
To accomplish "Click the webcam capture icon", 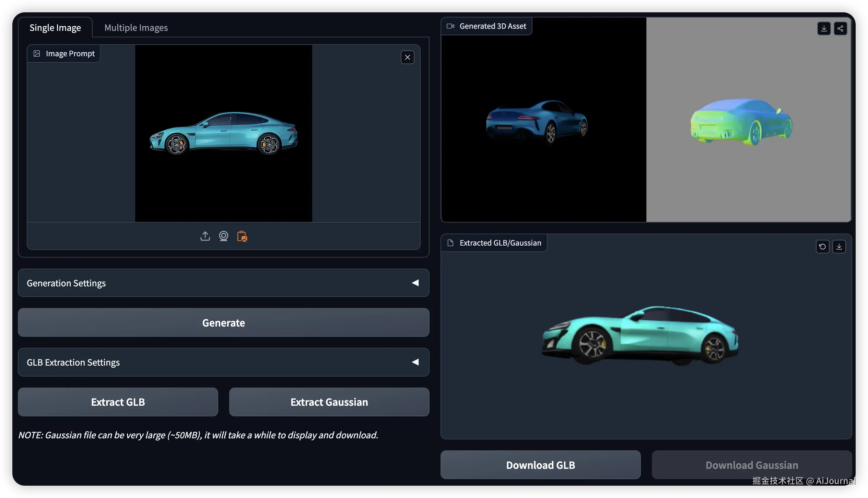I will point(224,236).
